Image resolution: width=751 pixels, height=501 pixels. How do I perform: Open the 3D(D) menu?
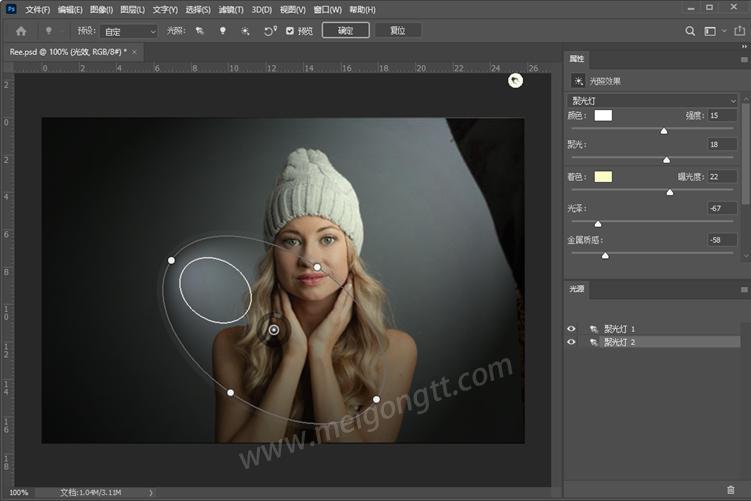coord(262,10)
